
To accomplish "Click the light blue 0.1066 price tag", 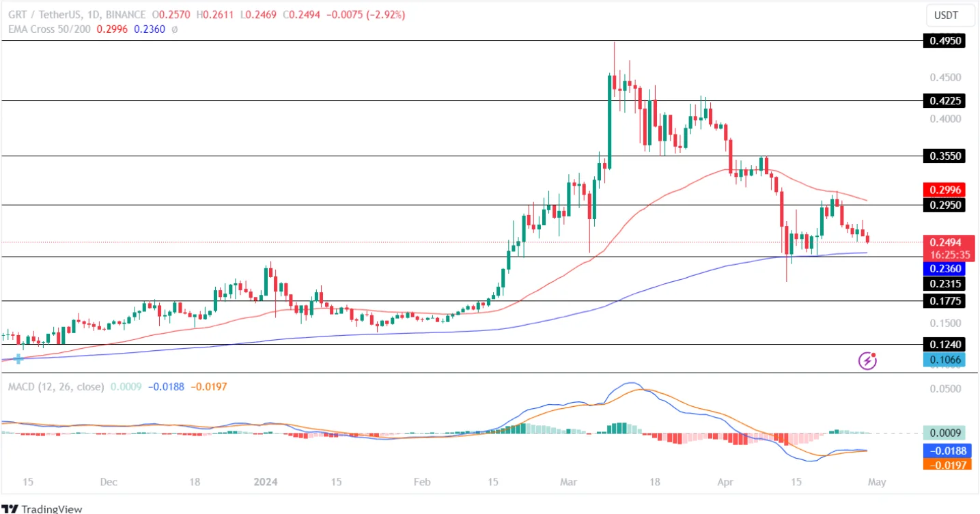I will coord(945,360).
